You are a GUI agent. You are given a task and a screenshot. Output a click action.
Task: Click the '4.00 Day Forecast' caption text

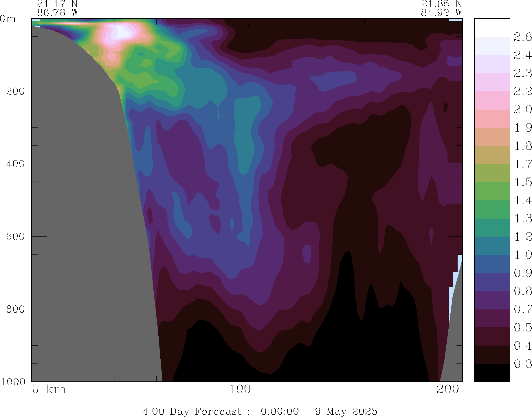click(192, 411)
